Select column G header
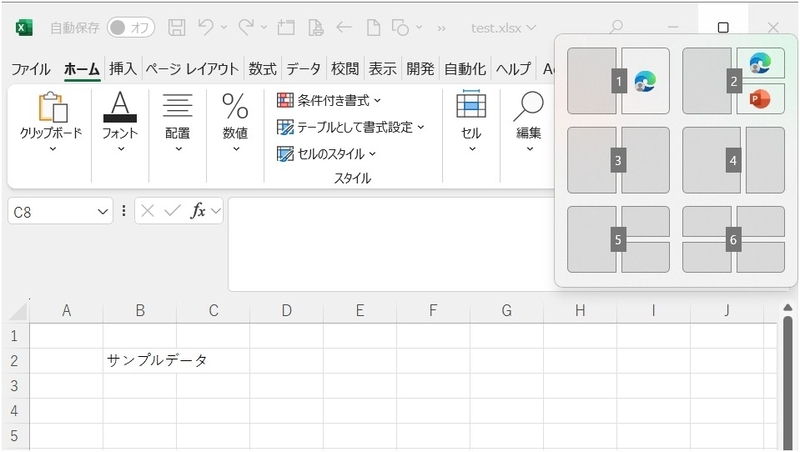Viewport: 800px width, 452px height. click(507, 310)
